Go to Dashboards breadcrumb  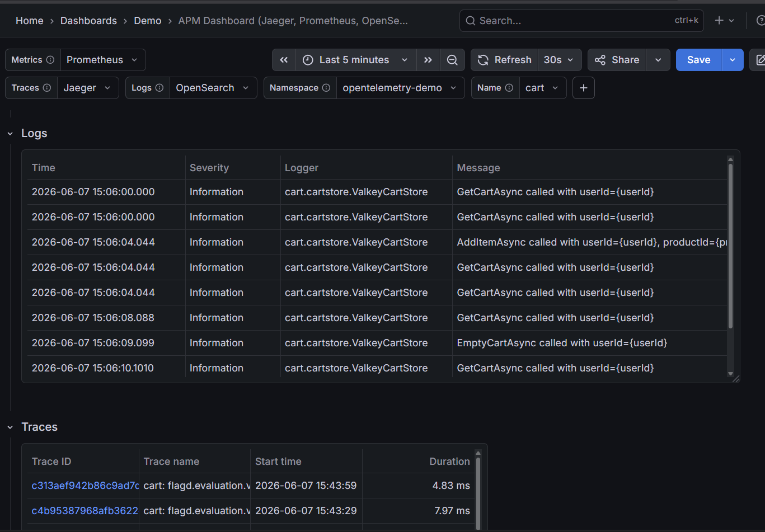coord(88,21)
